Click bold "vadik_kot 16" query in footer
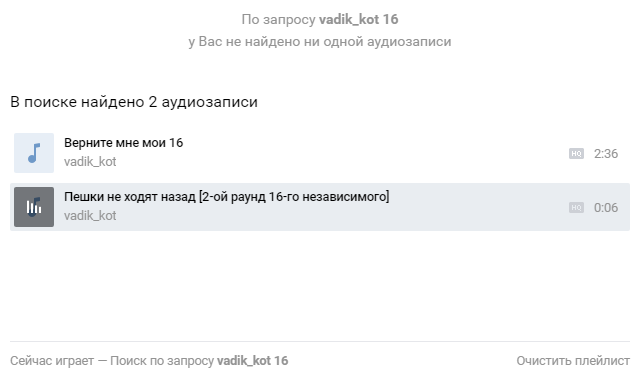This screenshot has width=641, height=378. tap(252, 361)
